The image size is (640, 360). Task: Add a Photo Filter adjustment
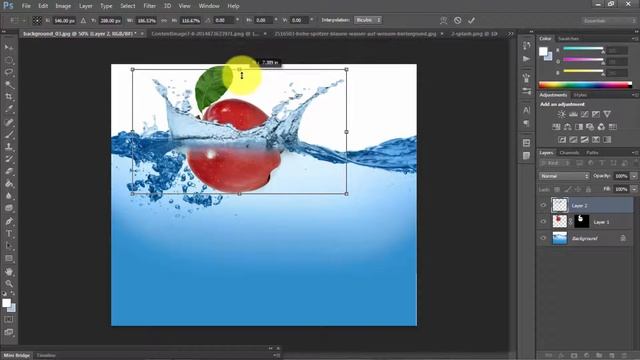pos(590,127)
